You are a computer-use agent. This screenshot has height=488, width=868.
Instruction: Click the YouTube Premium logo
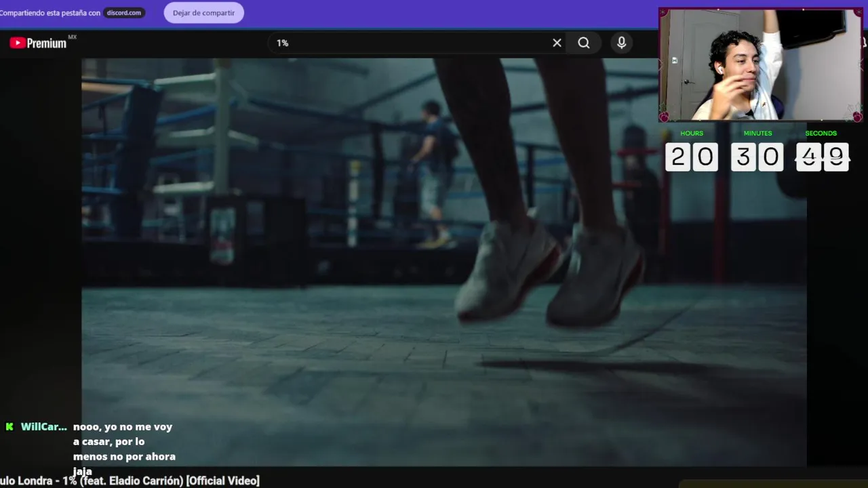pos(39,43)
